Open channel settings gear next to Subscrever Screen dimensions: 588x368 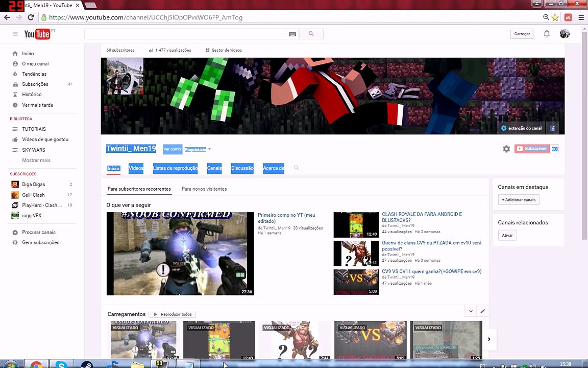click(506, 149)
